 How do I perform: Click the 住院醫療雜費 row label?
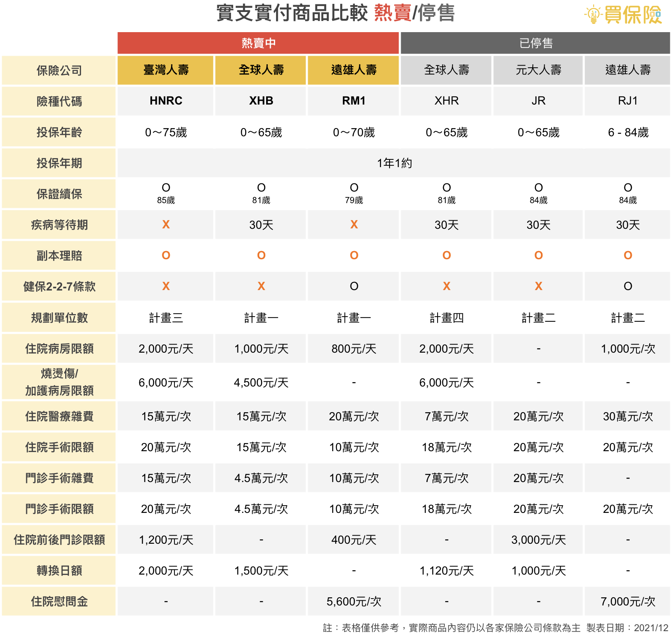[59, 416]
